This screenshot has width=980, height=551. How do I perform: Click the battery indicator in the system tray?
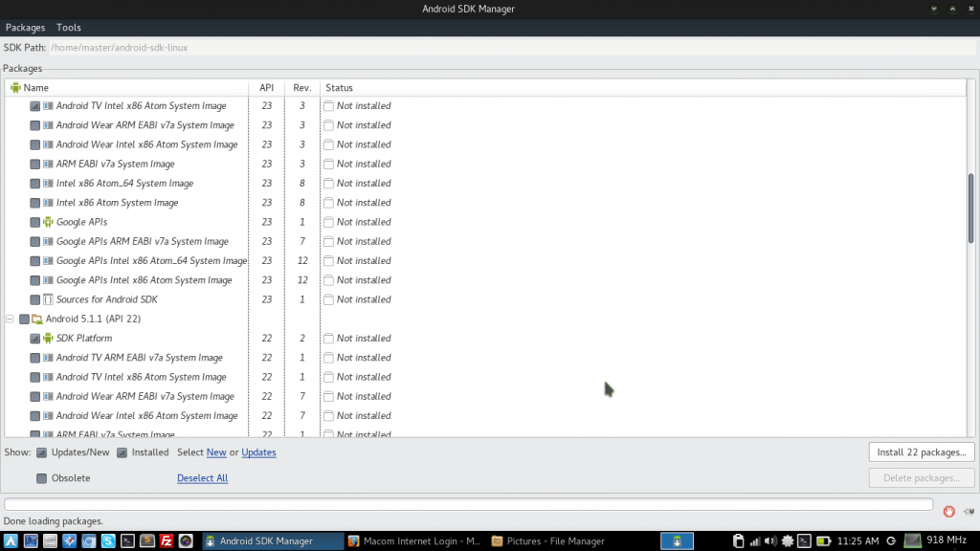(825, 540)
